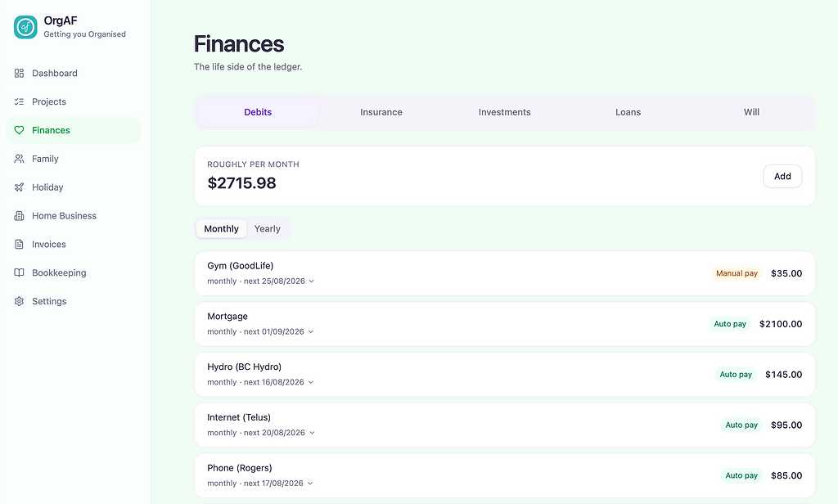838x504 pixels.
Task: Open the Loans tab
Action: point(628,112)
